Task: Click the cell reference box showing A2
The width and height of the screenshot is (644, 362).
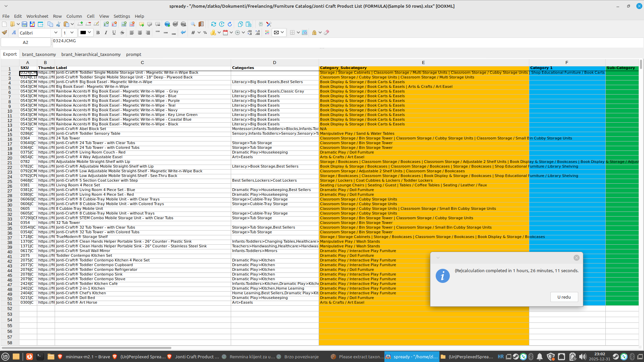Action: (x=26, y=42)
